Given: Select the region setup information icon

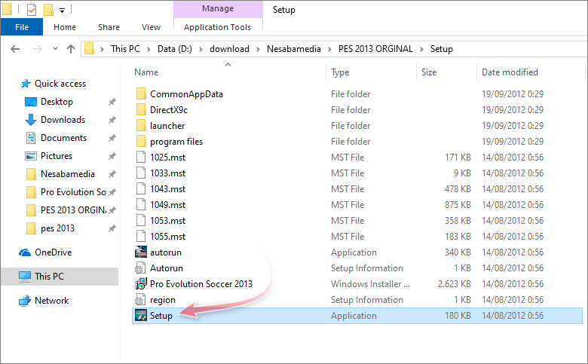Looking at the screenshot, I should coord(140,299).
